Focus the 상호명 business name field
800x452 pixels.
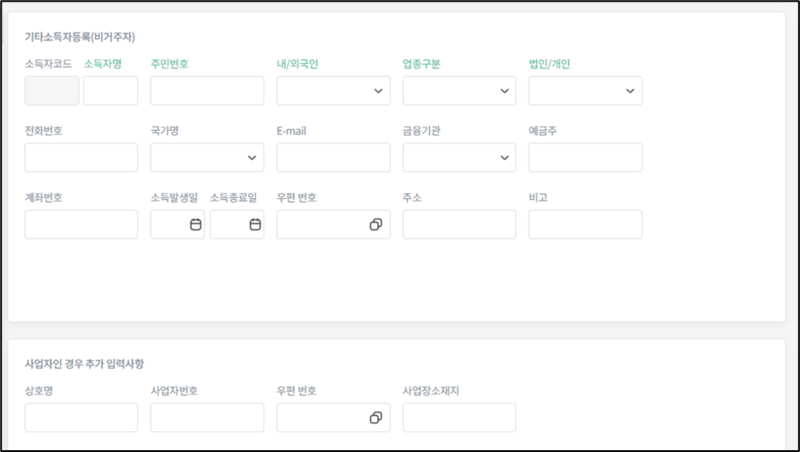(81, 418)
